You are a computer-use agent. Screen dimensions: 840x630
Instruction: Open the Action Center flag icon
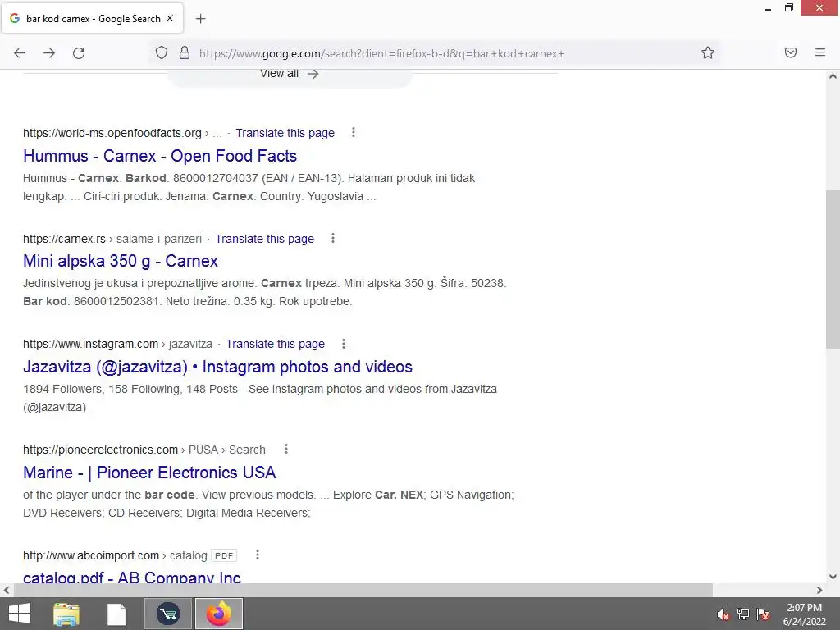coord(763,614)
